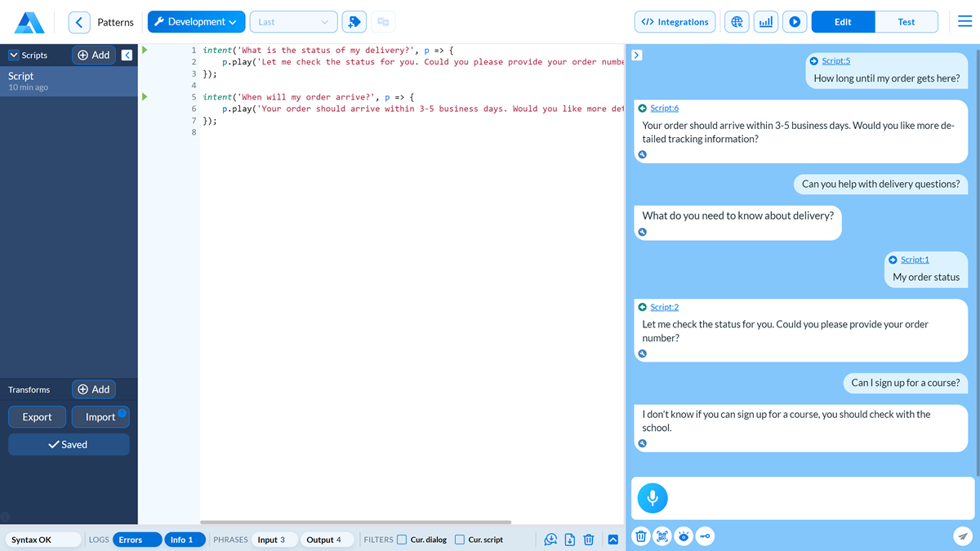
Task: Open the Last version dropdown
Action: (x=293, y=22)
